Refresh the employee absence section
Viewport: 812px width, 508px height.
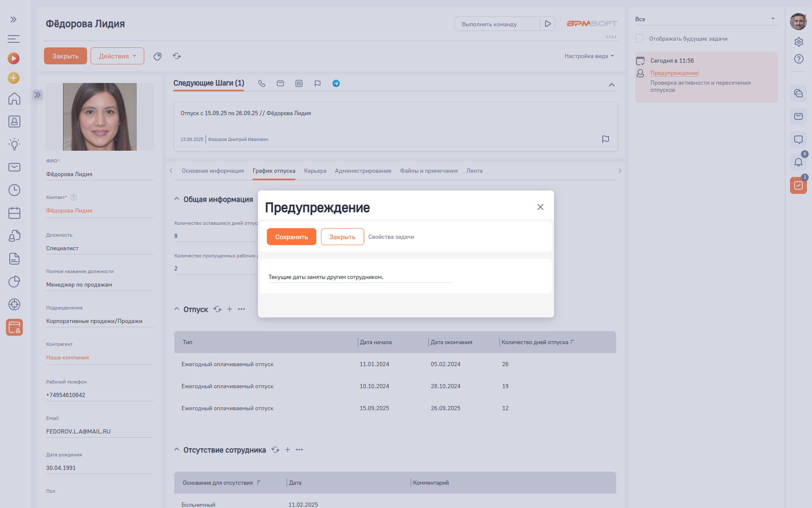click(275, 450)
